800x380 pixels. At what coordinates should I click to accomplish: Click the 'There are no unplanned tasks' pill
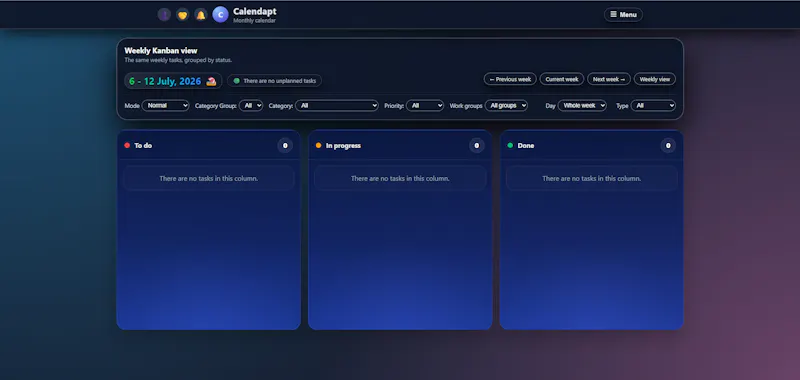[274, 81]
